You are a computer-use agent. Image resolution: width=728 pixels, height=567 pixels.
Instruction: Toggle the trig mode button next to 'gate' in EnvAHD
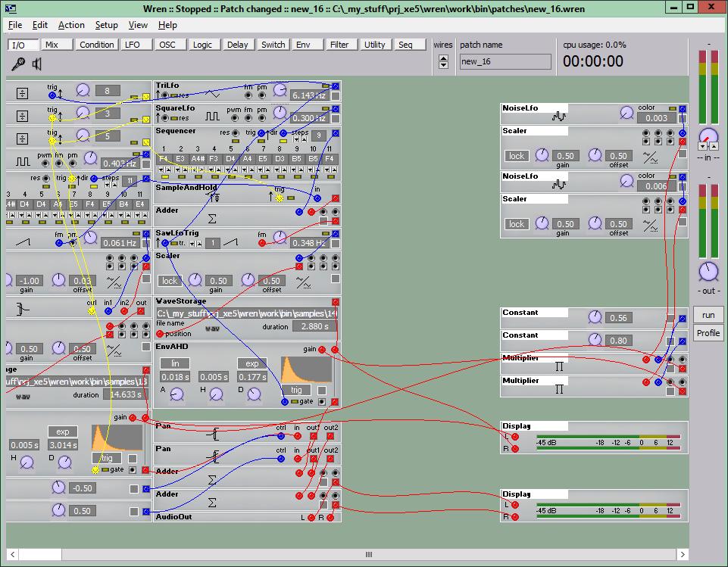[296, 390]
